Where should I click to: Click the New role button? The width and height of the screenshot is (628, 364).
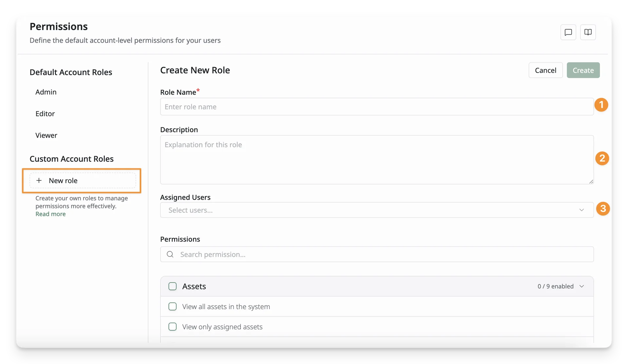coord(83,180)
